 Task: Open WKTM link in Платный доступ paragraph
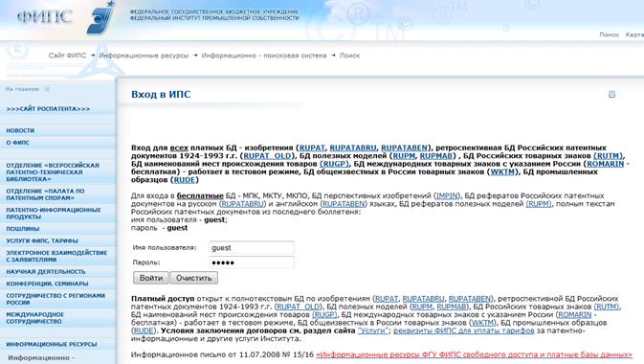click(482, 323)
